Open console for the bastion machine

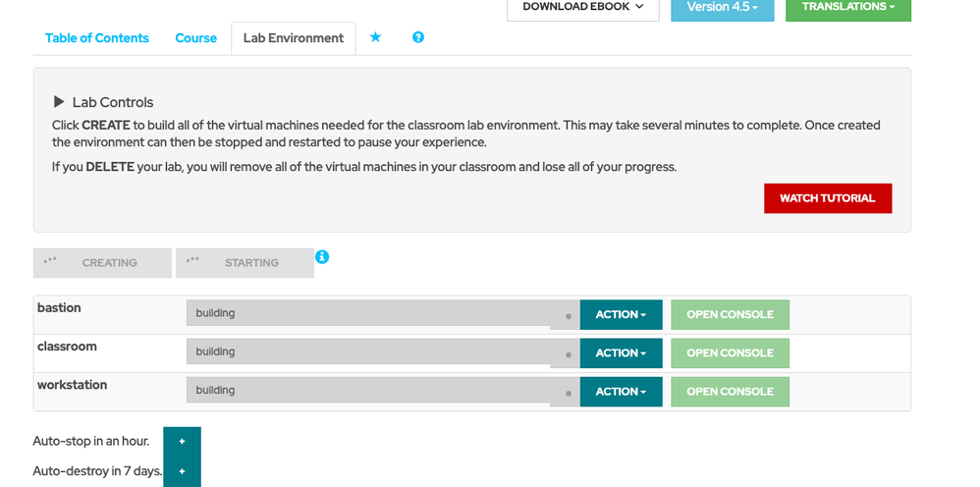click(x=730, y=314)
